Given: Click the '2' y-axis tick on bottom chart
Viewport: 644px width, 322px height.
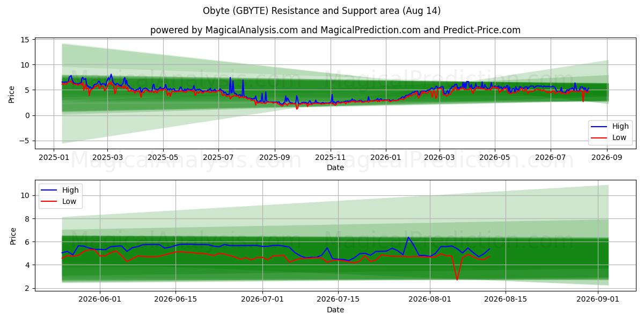Looking at the screenshot, I should coord(27,288).
